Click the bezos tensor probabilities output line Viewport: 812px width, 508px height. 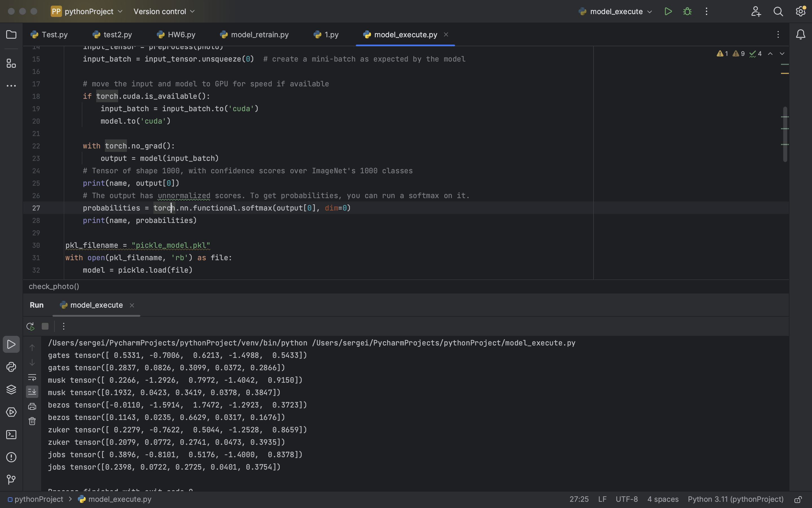click(166, 418)
